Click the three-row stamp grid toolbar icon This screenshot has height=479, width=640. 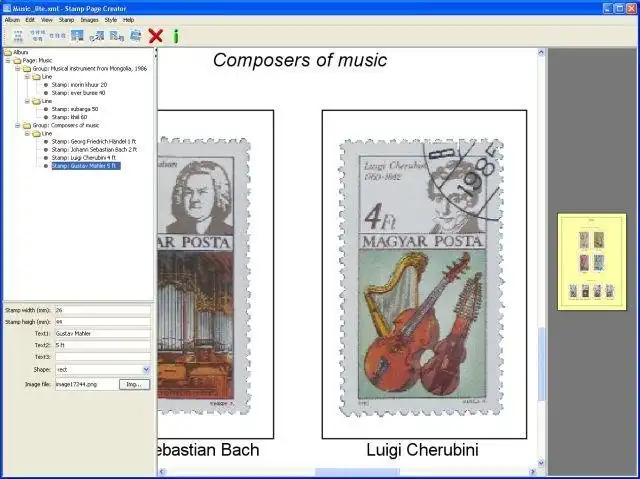(18, 36)
